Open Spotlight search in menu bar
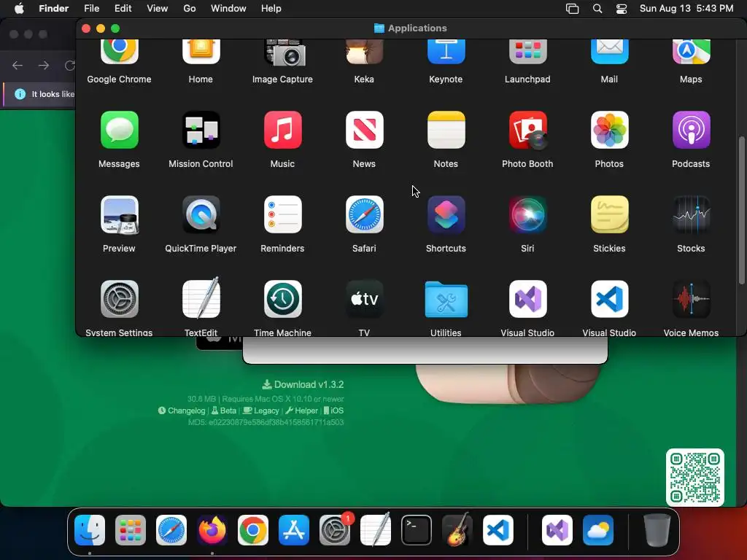 pyautogui.click(x=597, y=9)
